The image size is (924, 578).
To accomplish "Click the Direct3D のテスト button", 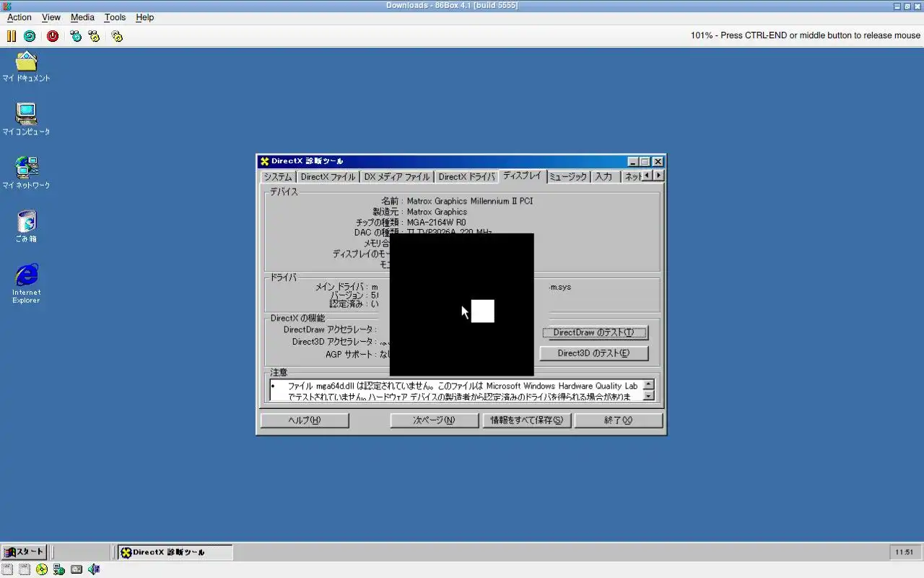I will point(594,353).
